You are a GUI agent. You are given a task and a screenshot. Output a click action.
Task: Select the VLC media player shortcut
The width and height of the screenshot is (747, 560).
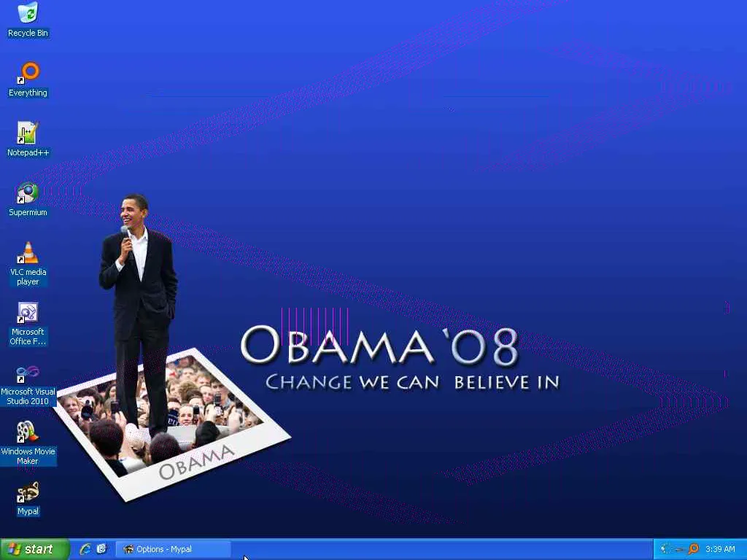28,263
